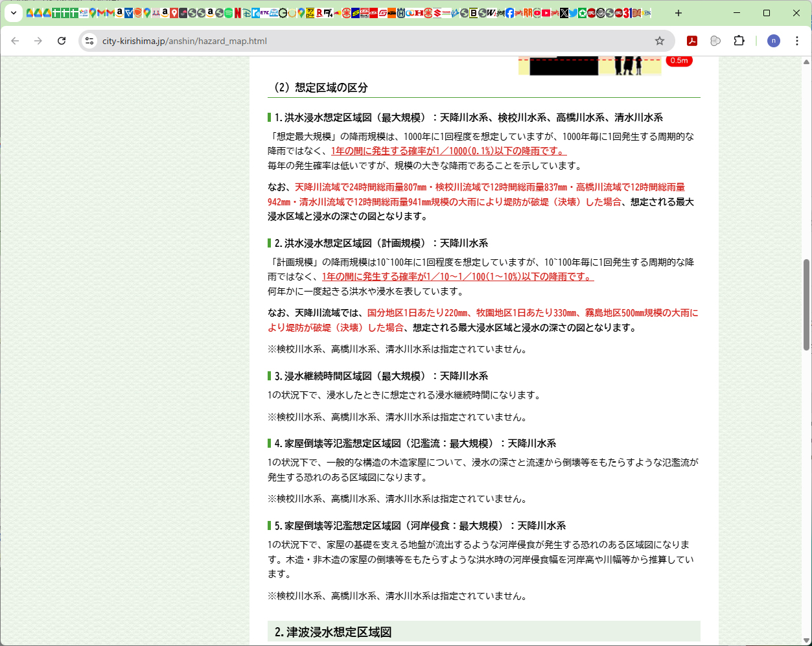This screenshot has width=812, height=646.
Task: Switch to the Spotify tab
Action: click(228, 13)
